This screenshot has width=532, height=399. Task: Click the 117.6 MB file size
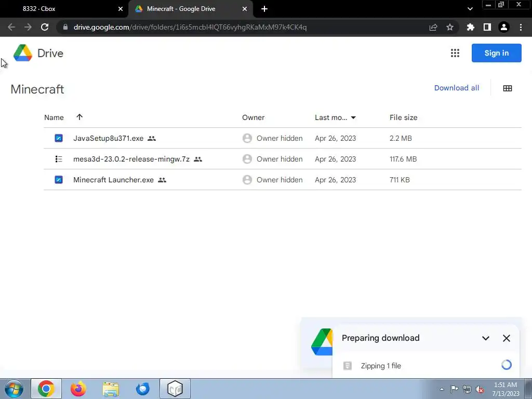pyautogui.click(x=403, y=159)
